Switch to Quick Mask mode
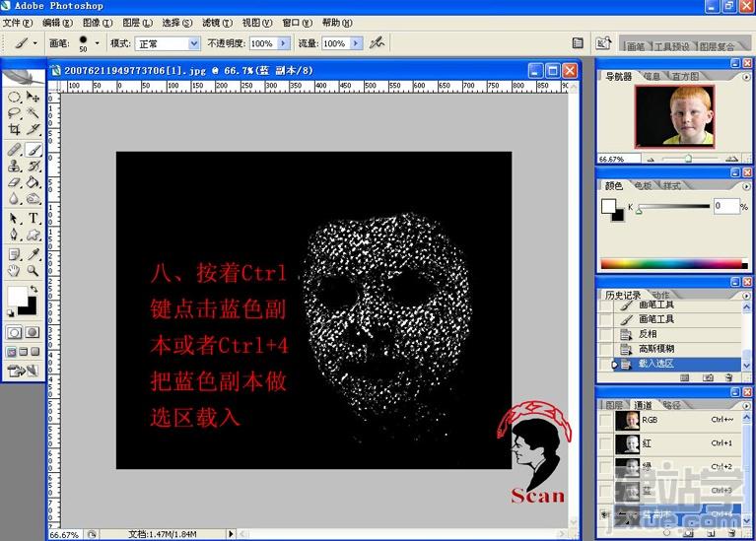Viewport: 756px width, 541px height. pos(33,332)
